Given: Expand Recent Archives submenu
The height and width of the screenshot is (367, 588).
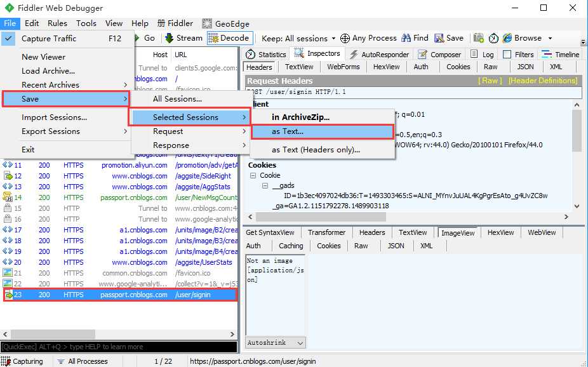Looking at the screenshot, I should pyautogui.click(x=67, y=84).
